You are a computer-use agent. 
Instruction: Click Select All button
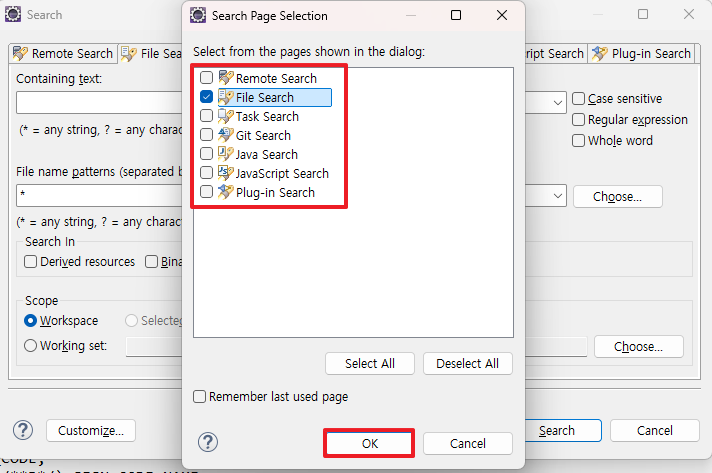point(370,364)
